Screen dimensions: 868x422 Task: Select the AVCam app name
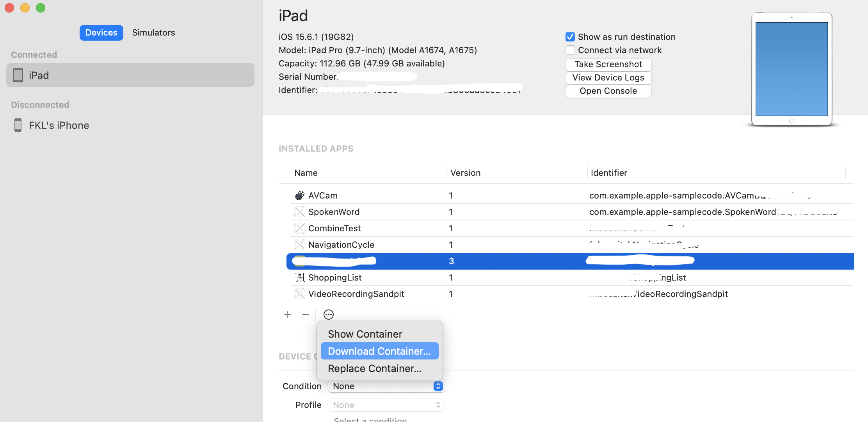[323, 195]
